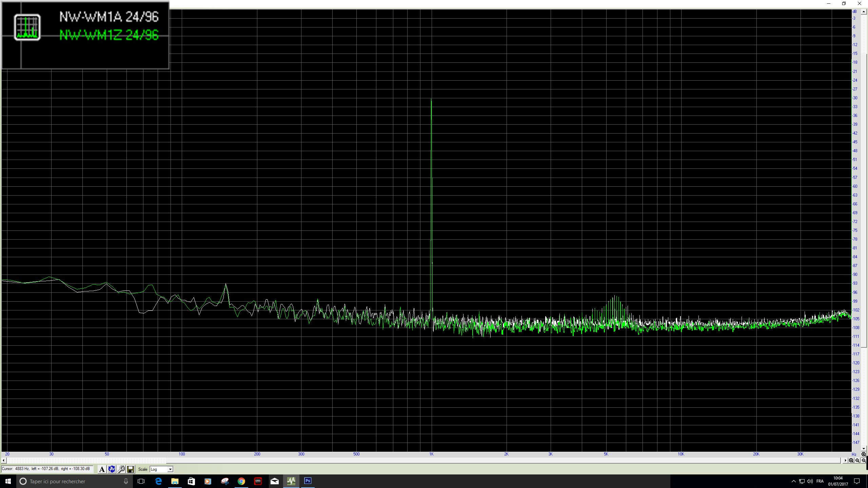Image resolution: width=868 pixels, height=488 pixels.
Task: Launch Microsoft Edge from the taskbar
Action: click(x=158, y=481)
